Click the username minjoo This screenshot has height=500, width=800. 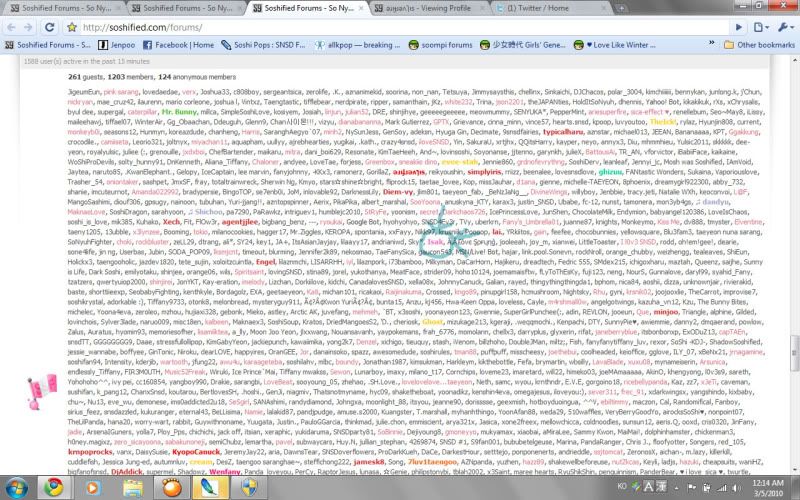(x=665, y=312)
